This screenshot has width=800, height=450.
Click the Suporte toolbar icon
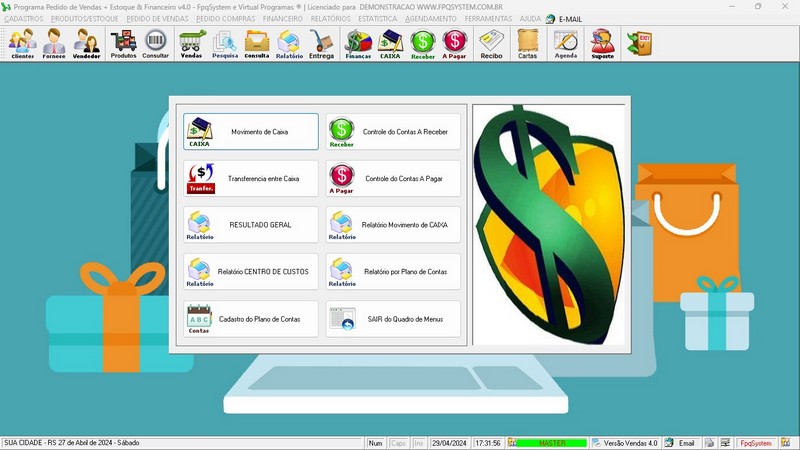tap(603, 44)
